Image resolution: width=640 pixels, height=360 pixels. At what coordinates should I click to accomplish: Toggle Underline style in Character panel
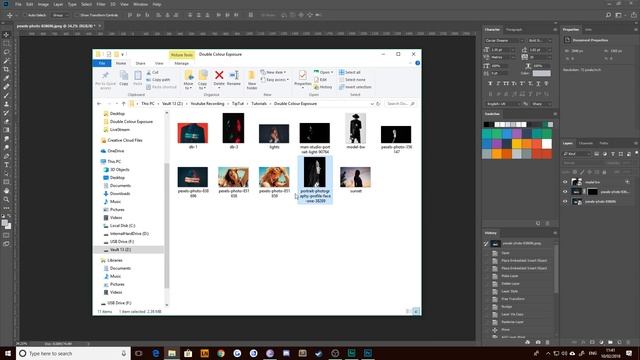click(x=538, y=83)
